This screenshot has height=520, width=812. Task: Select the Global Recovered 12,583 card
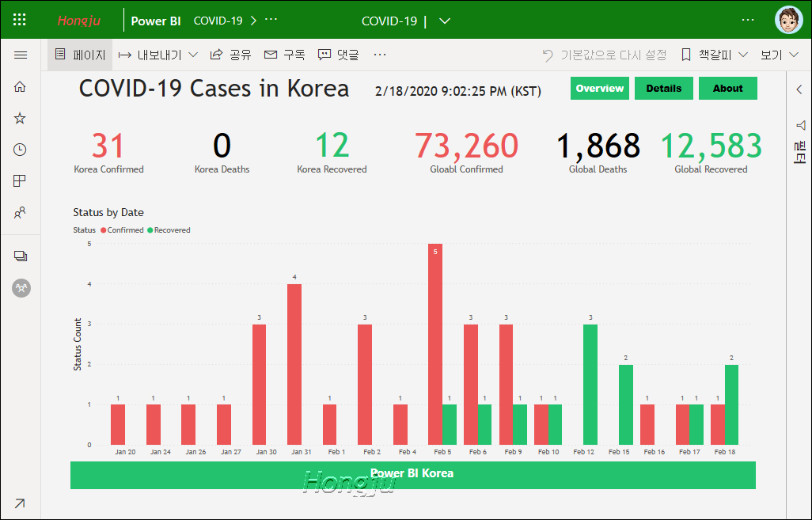point(711,152)
